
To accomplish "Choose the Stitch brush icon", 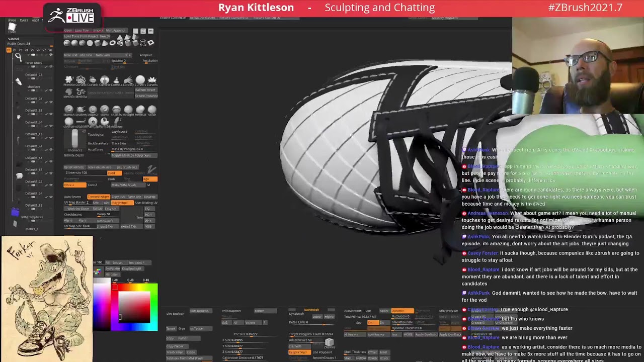I will coord(152,110).
